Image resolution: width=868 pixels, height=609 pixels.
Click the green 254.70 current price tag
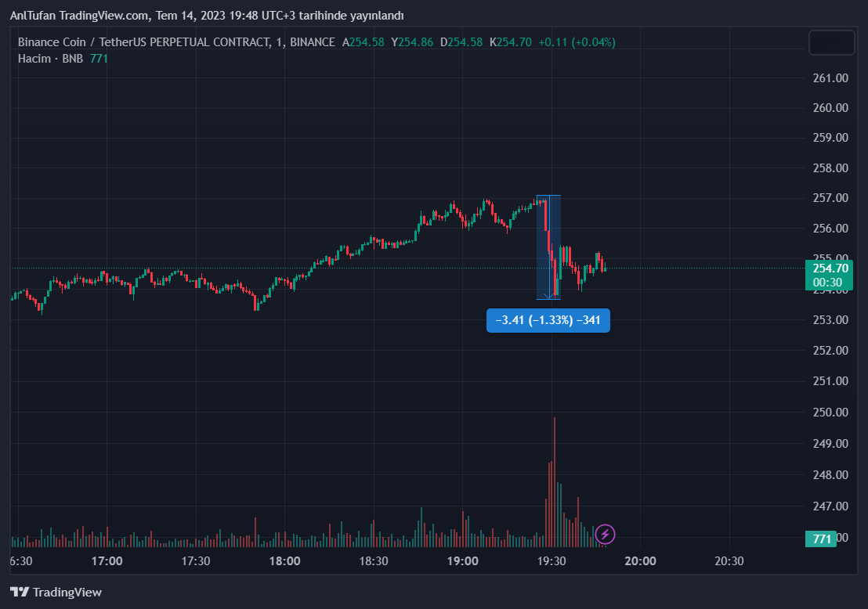(x=830, y=268)
